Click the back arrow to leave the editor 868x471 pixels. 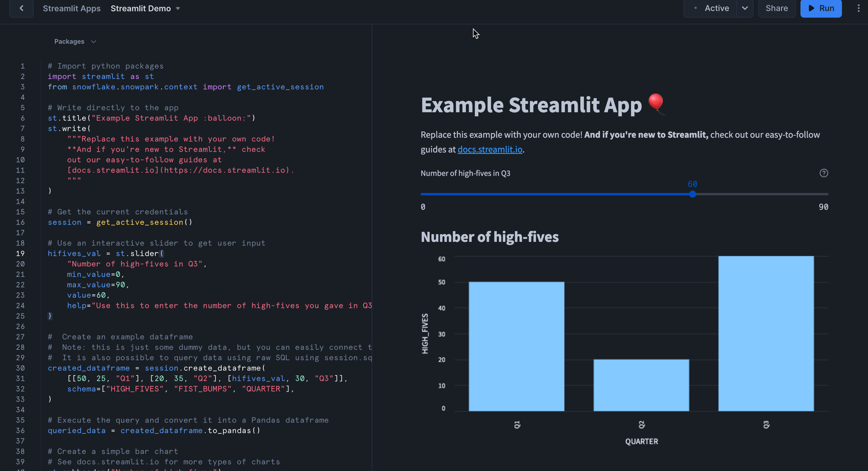pyautogui.click(x=21, y=8)
